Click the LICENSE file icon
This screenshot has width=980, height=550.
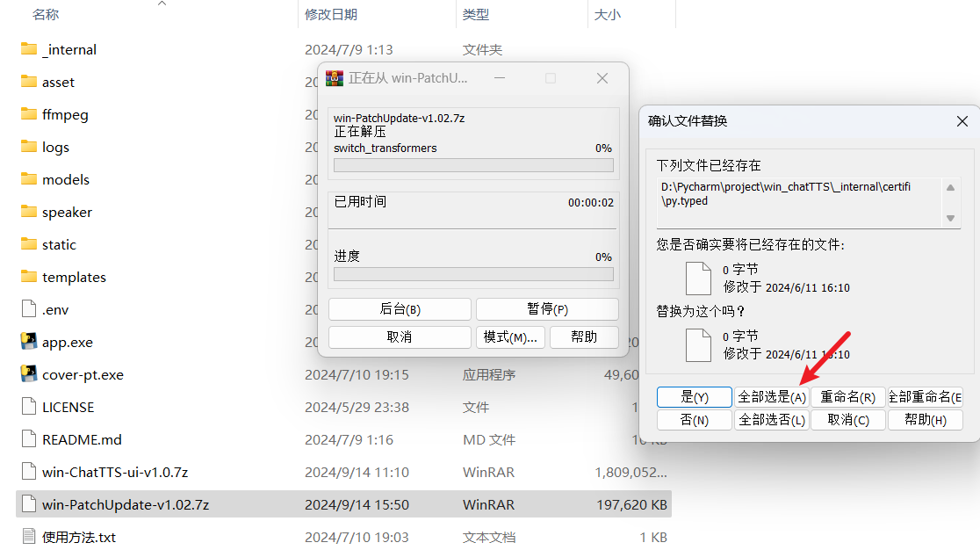29,406
